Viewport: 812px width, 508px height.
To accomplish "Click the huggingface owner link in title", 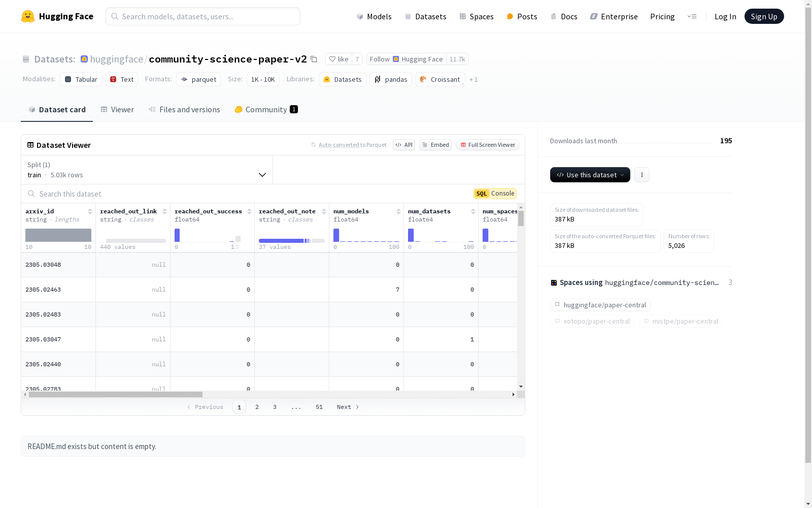I will (x=117, y=59).
